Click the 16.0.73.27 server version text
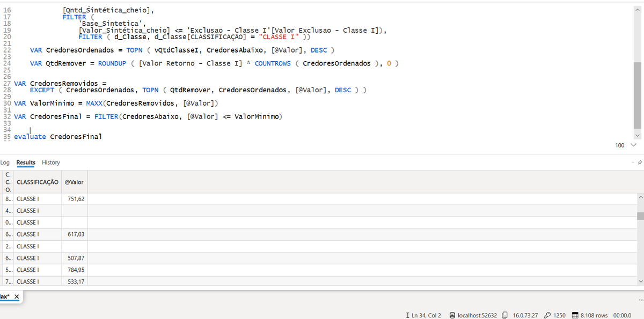644x319 pixels. (x=525, y=315)
